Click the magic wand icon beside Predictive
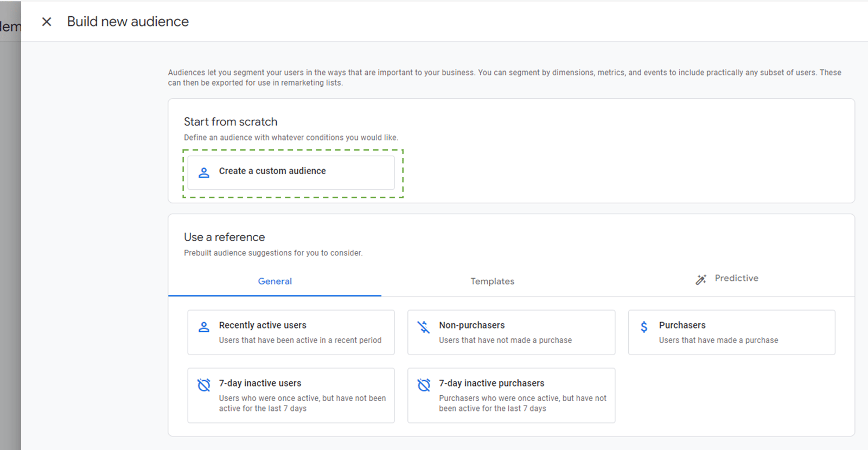 (701, 279)
